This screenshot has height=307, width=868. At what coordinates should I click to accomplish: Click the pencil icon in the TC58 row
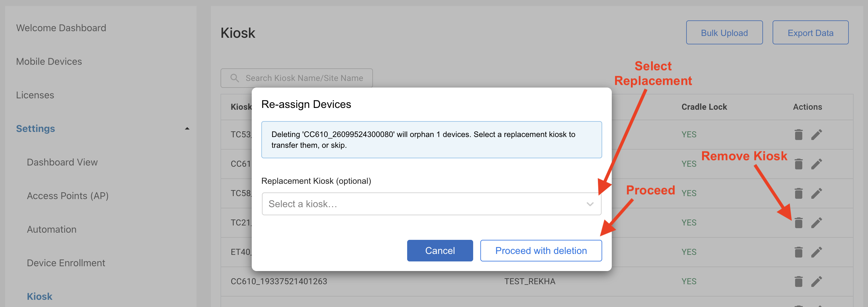coord(816,193)
